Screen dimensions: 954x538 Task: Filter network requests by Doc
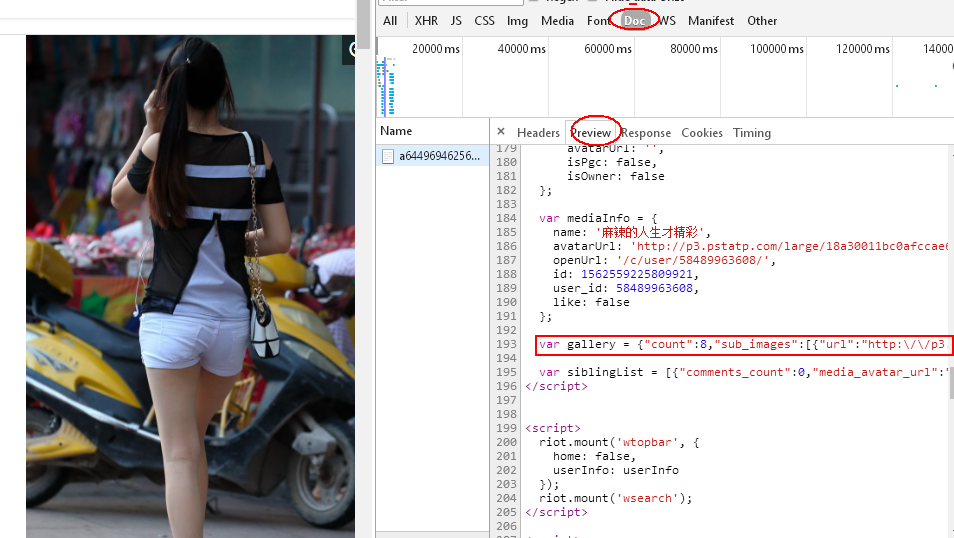coord(634,21)
